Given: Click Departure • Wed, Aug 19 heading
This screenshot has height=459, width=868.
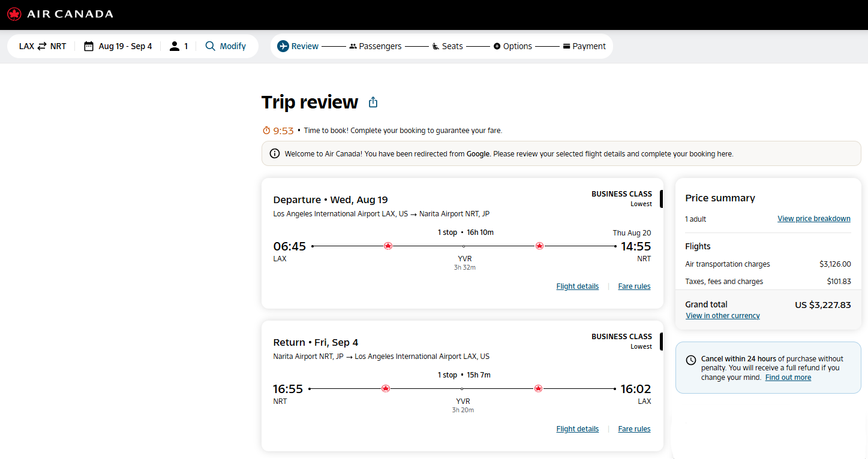Looking at the screenshot, I should tap(331, 200).
